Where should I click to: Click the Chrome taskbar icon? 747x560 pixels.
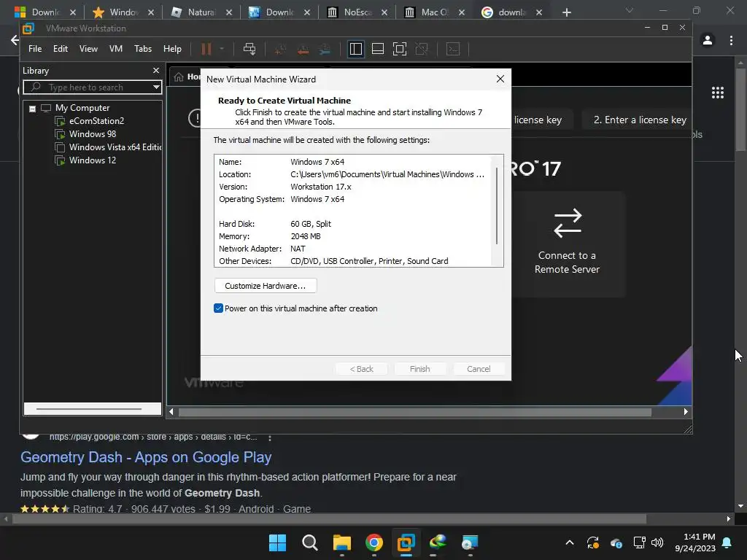click(x=374, y=542)
